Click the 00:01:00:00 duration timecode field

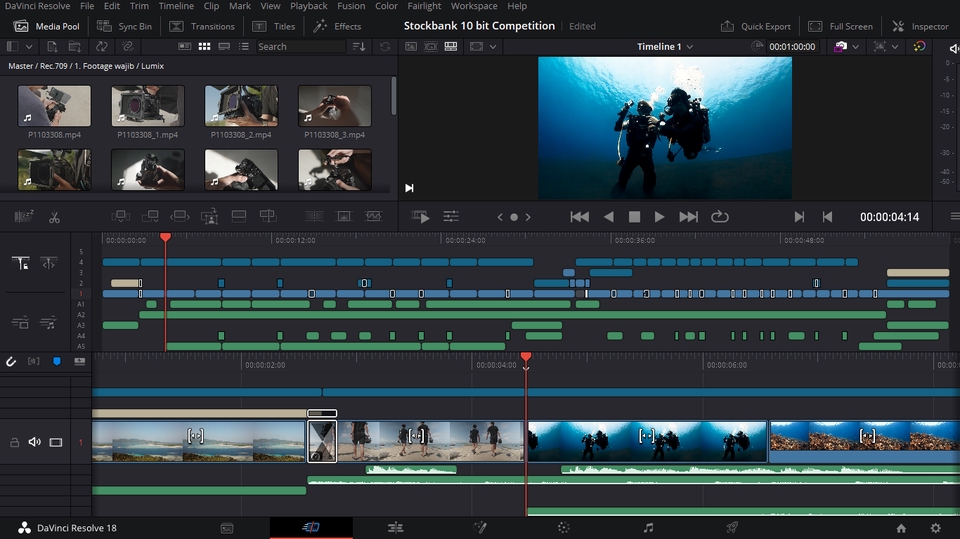pos(792,47)
